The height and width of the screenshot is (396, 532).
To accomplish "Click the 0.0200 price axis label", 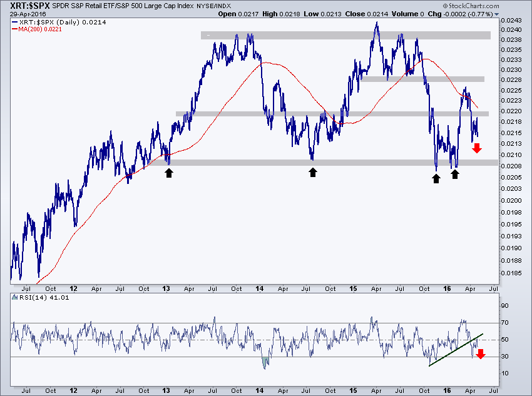I will [x=511, y=200].
